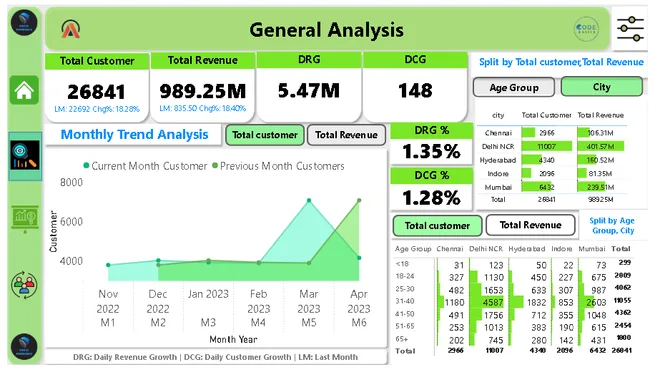Click the Hyderabad matrix column header
The image size is (650, 373).
(x=526, y=249)
